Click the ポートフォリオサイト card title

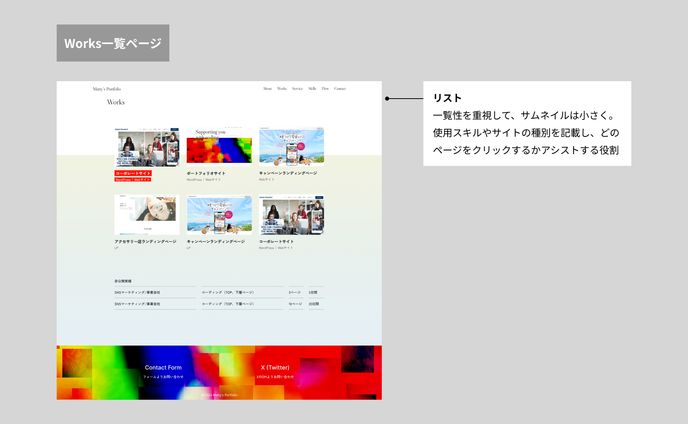point(206,173)
